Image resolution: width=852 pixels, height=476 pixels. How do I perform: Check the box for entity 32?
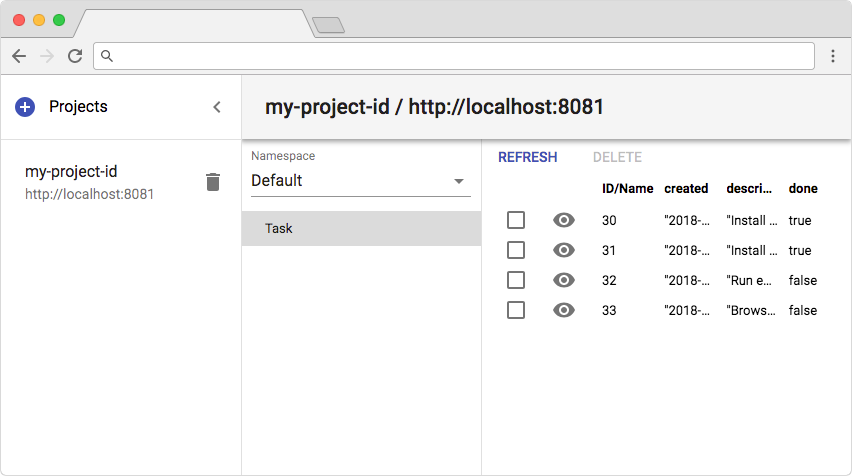[516, 280]
